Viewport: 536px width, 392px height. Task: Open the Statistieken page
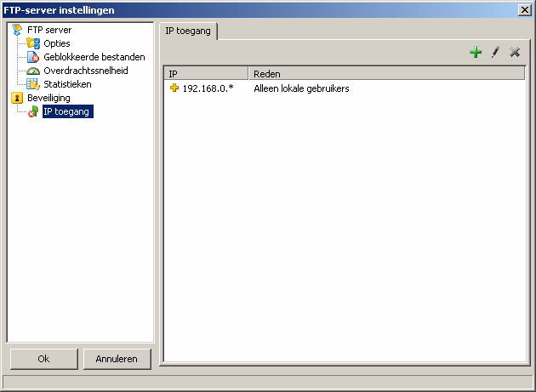point(67,84)
